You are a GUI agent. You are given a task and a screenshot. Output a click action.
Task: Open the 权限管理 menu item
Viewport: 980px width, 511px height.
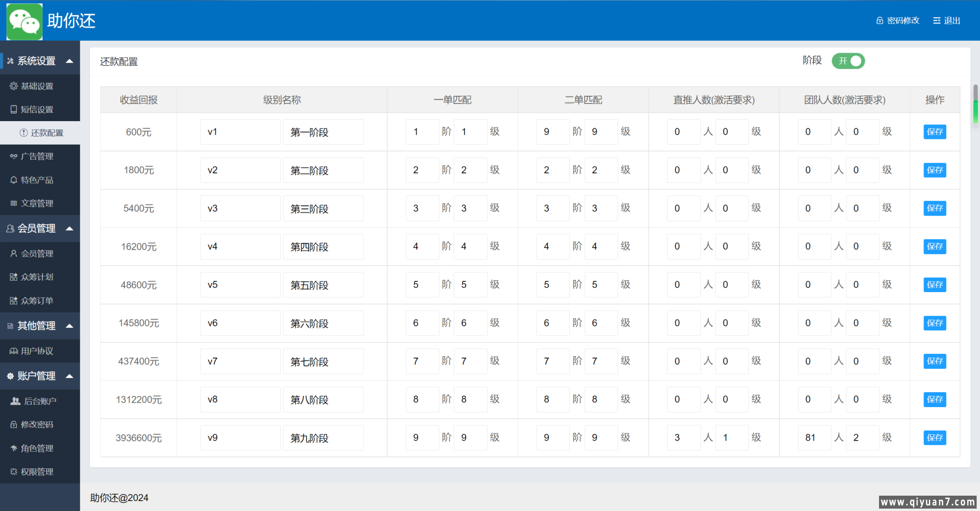coord(37,472)
